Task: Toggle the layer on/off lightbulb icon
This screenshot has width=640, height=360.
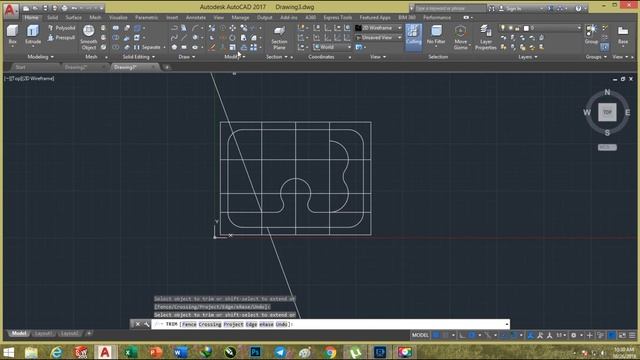Action: pyautogui.click(x=503, y=28)
